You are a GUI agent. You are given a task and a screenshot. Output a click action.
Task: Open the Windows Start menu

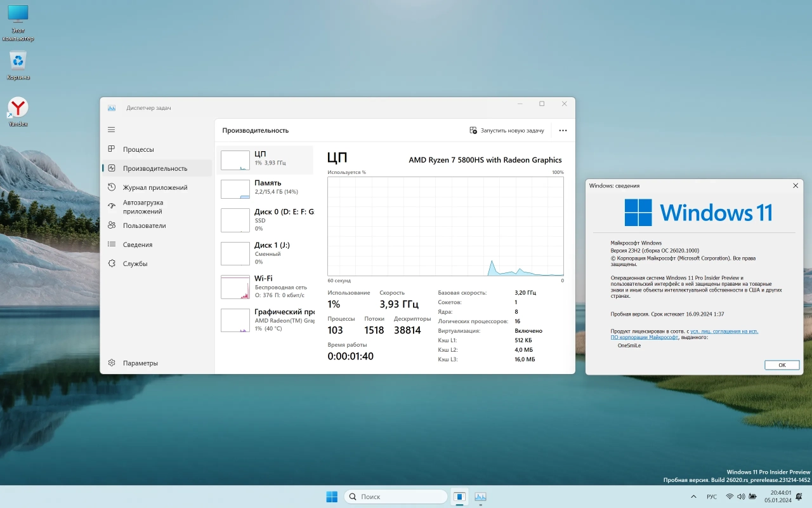click(332, 497)
